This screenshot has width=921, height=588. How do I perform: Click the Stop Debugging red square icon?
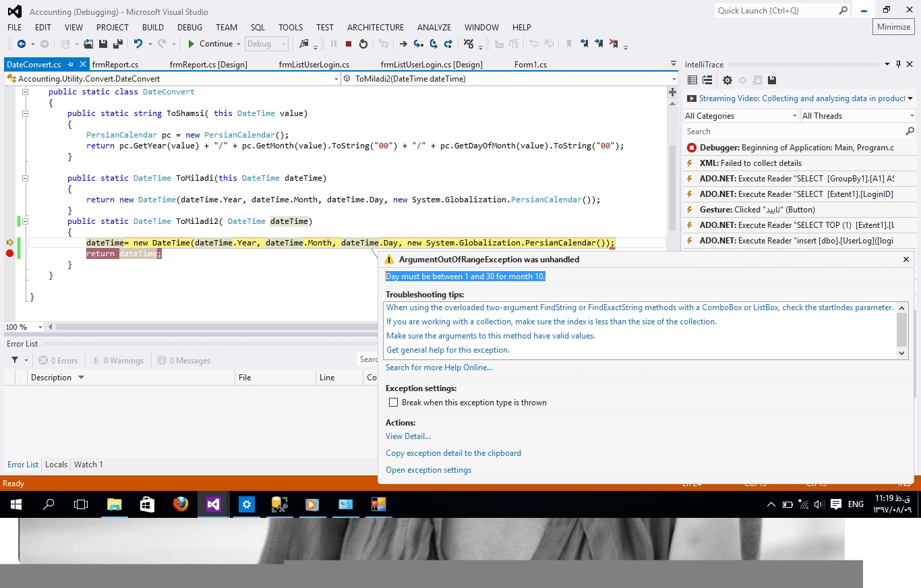(x=349, y=44)
